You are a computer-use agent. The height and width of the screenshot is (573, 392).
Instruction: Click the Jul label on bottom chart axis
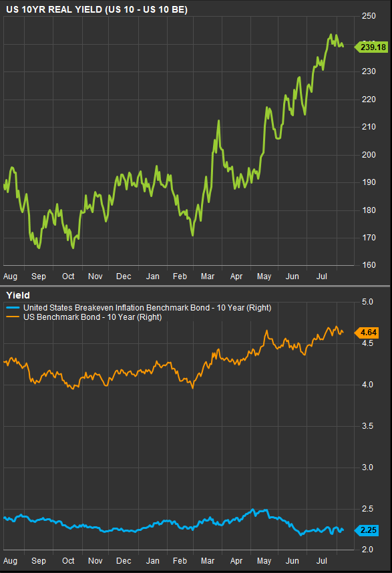point(321,560)
